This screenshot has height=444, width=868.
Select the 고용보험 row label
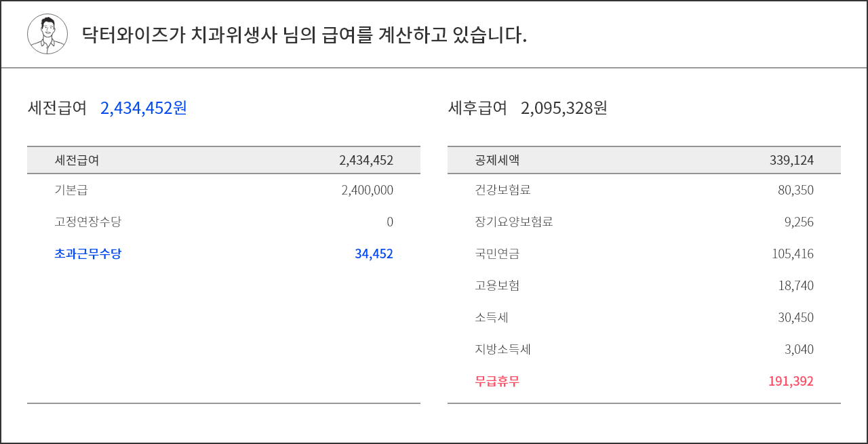point(497,285)
